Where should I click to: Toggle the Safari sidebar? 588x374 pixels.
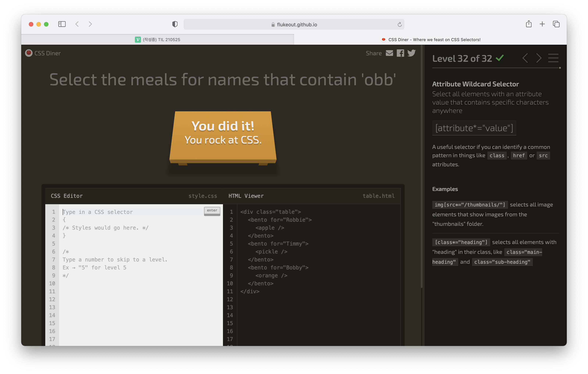coord(62,24)
